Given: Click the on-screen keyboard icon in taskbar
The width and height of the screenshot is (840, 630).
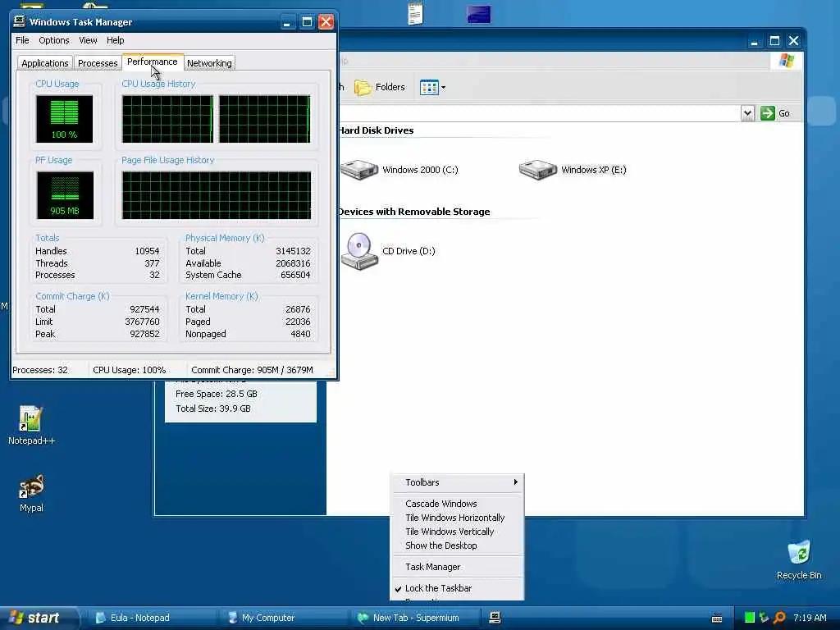Looking at the screenshot, I should click(x=717, y=619).
